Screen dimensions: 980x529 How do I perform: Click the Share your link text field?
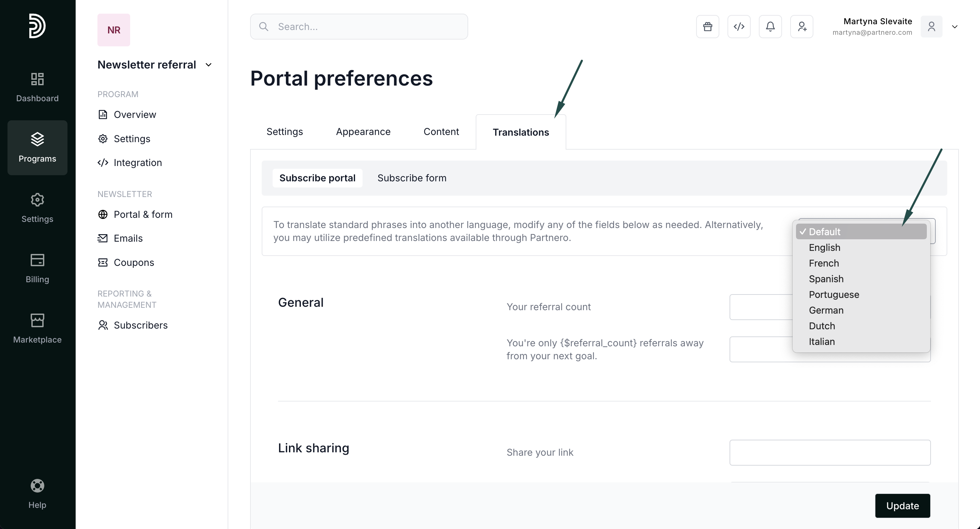tap(830, 453)
